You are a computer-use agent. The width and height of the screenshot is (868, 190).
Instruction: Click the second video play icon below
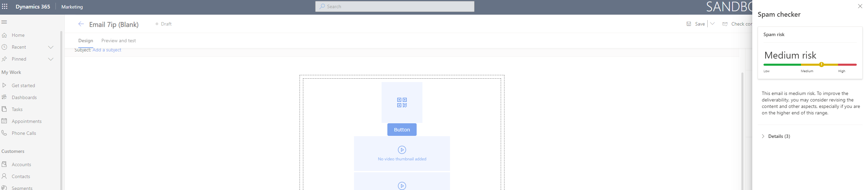[402, 186]
